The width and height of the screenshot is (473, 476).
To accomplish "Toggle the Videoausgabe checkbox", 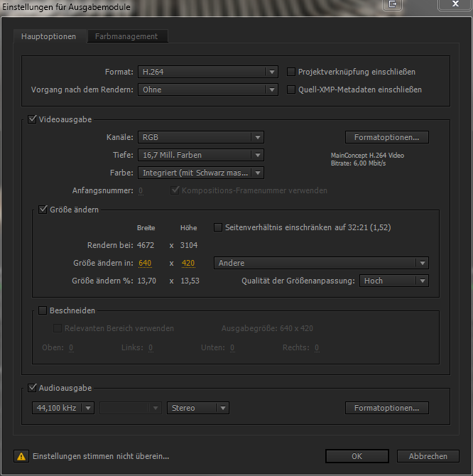I will (x=32, y=119).
